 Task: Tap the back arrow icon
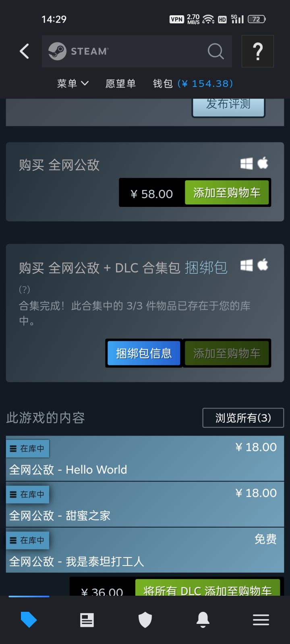coord(25,51)
